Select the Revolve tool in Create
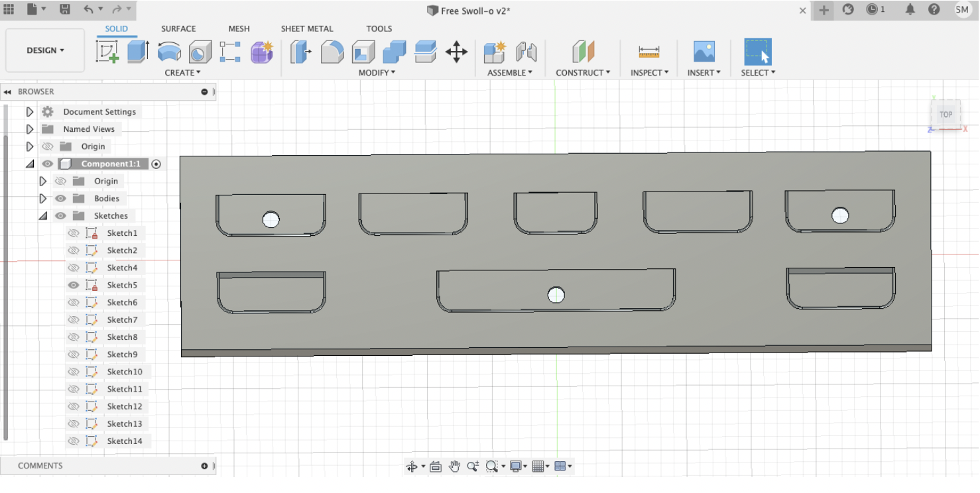This screenshot has height=493, width=980. coord(169,52)
